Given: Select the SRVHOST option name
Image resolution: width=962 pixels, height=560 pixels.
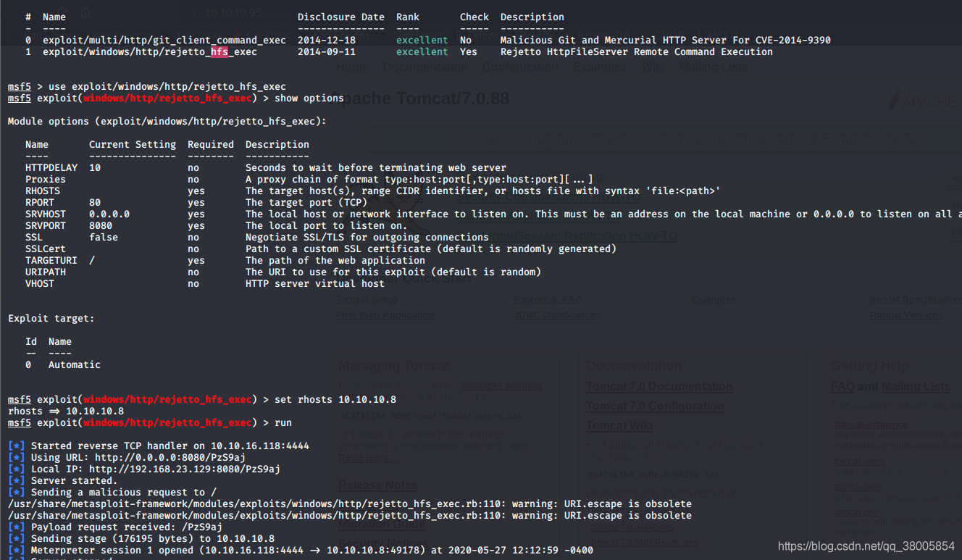Looking at the screenshot, I should pos(46,214).
